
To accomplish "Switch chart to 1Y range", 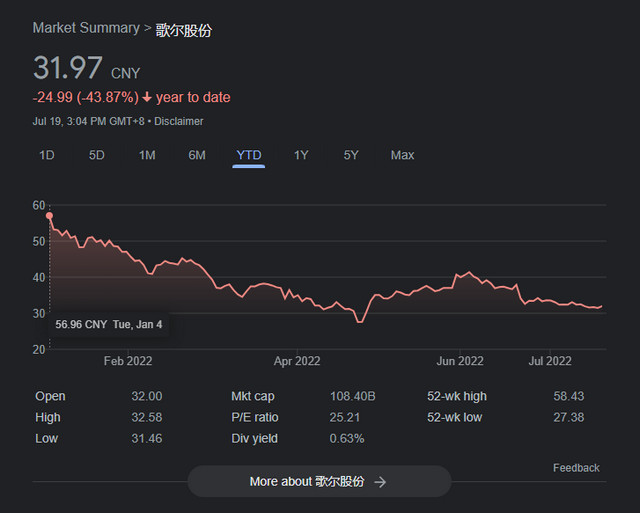I will [x=301, y=155].
